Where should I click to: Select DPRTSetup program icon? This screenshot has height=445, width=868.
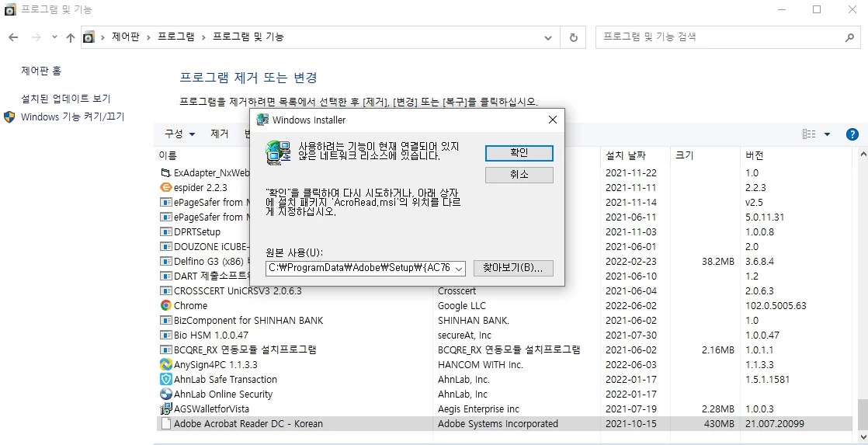point(165,232)
